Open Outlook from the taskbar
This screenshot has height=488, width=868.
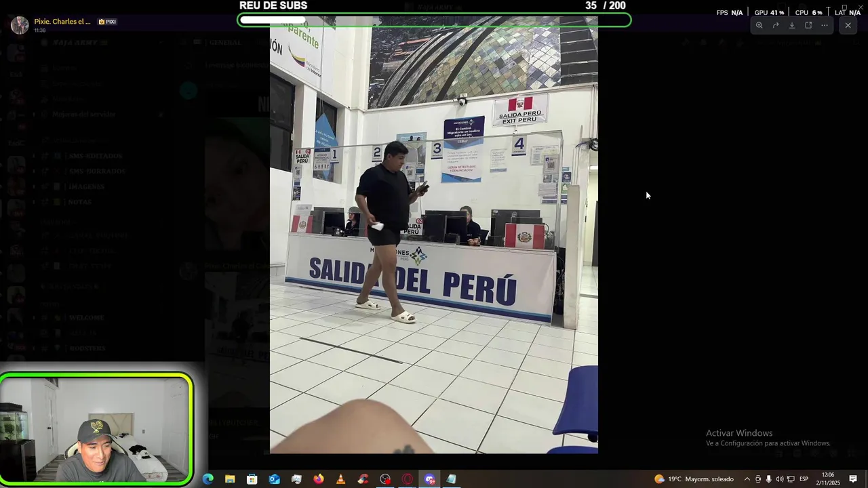[274, 479]
